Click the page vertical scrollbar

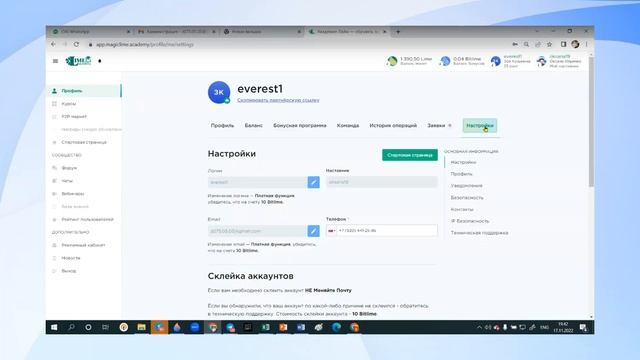(591, 122)
